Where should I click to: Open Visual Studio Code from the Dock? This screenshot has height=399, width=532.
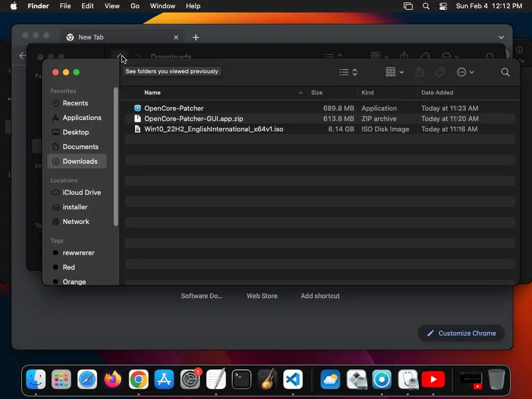(x=293, y=379)
